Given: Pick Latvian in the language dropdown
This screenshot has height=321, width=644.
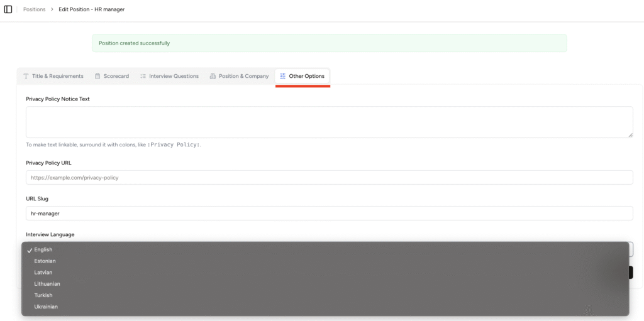Looking at the screenshot, I should [43, 273].
